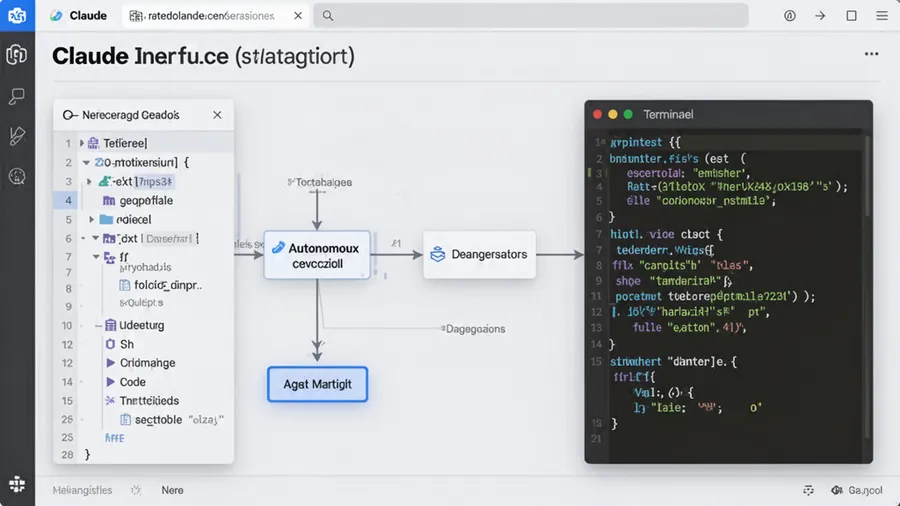This screenshot has width=900, height=506.
Task: Select the secttoble file row
Action: pyautogui.click(x=172, y=419)
